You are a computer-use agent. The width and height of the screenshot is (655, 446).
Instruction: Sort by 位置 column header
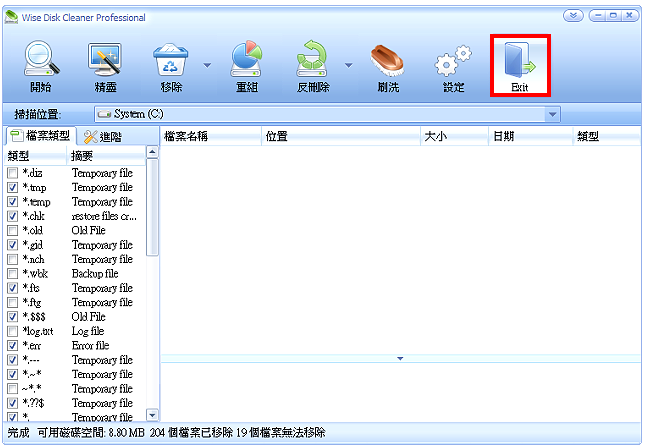[x=340, y=136]
